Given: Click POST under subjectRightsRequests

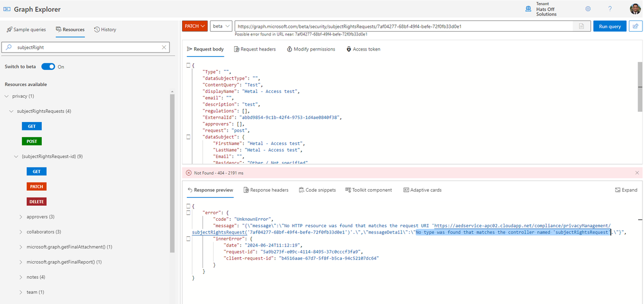Looking at the screenshot, I should pos(32,141).
